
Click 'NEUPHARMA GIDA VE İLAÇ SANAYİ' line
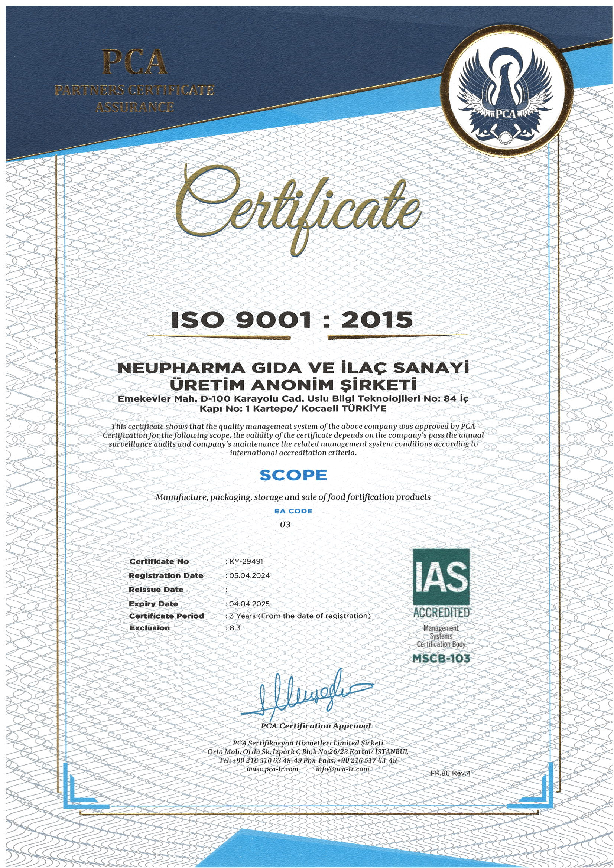coord(293,368)
